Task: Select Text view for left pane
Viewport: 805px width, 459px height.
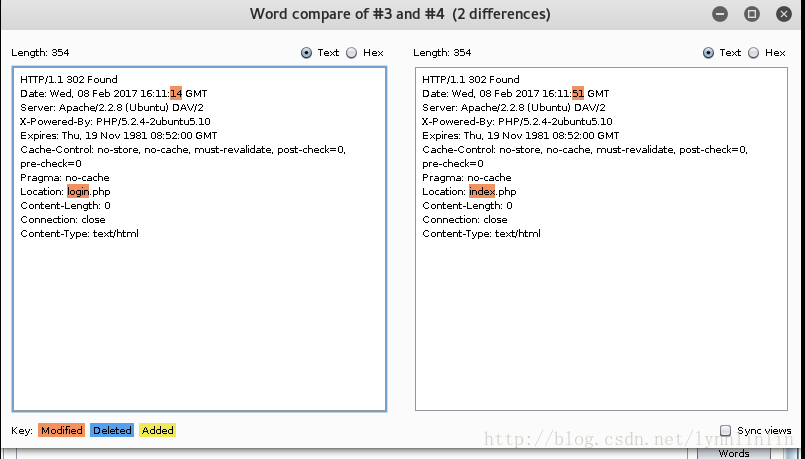Action: point(306,53)
